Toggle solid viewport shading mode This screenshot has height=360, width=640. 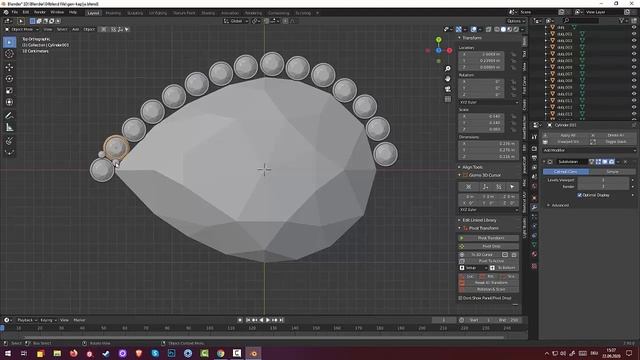click(503, 29)
